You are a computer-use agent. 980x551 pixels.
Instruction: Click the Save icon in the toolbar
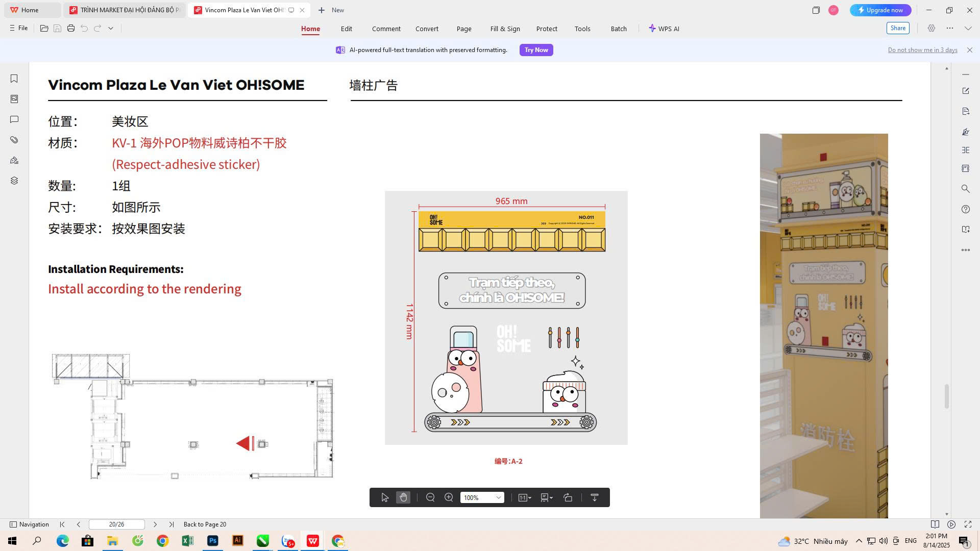click(58, 29)
